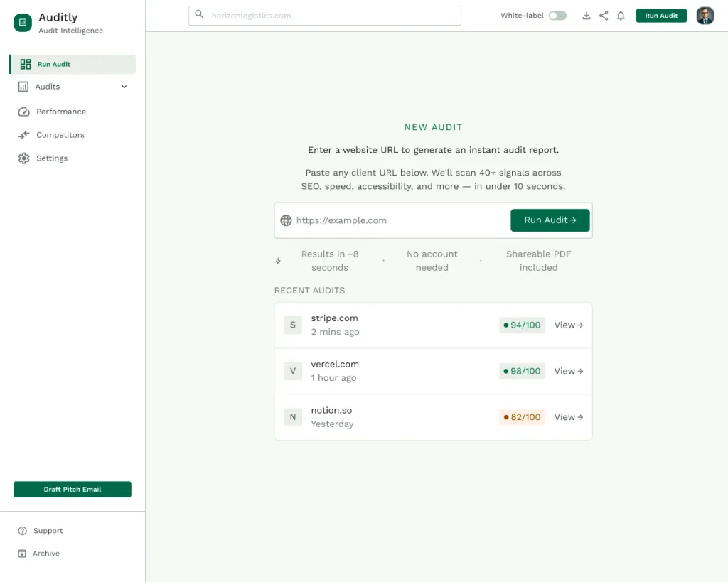
Task: Click the N avatar for notion.so
Action: [293, 416]
